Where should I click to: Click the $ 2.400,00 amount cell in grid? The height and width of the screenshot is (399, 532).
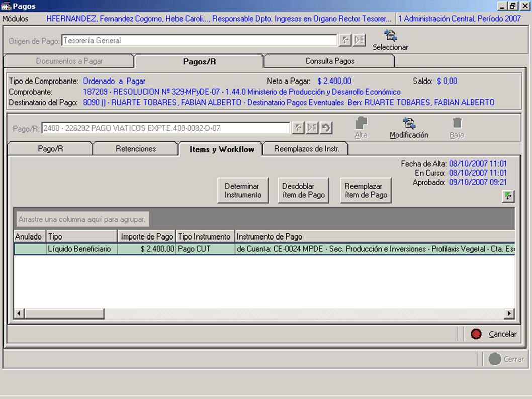pyautogui.click(x=146, y=249)
